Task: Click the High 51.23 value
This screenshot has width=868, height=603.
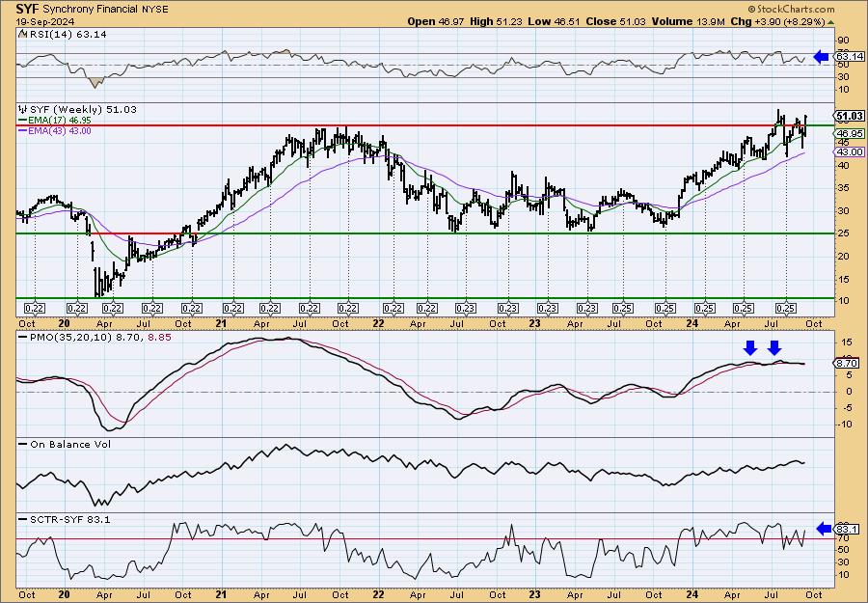Action: tap(496, 21)
